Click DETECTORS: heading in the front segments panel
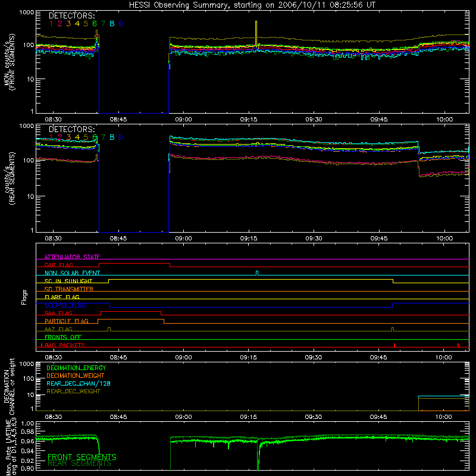 [x=72, y=15]
